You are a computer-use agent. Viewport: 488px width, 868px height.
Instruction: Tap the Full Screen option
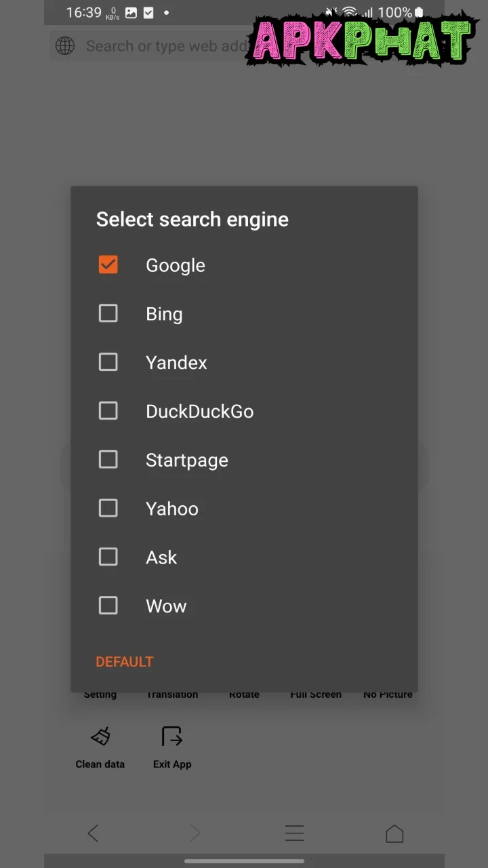[x=316, y=694]
